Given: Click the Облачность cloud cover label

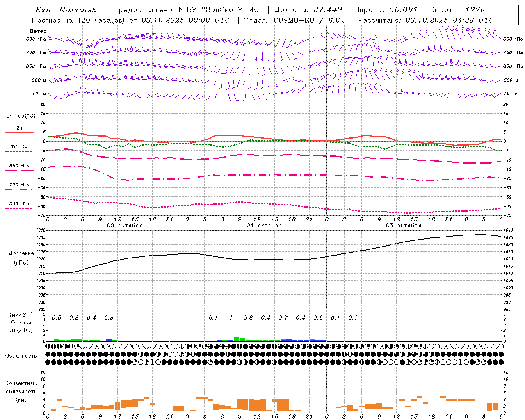Looking at the screenshot, I should tap(21, 356).
